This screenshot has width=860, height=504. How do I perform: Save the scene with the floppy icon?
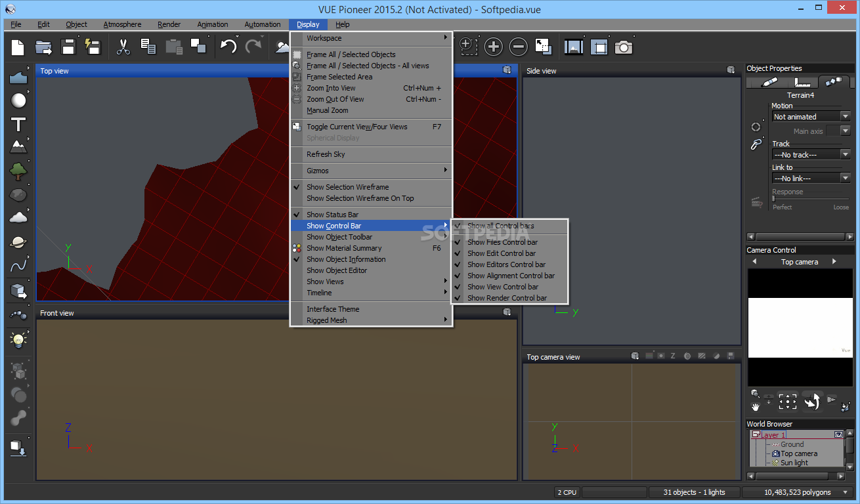point(68,47)
